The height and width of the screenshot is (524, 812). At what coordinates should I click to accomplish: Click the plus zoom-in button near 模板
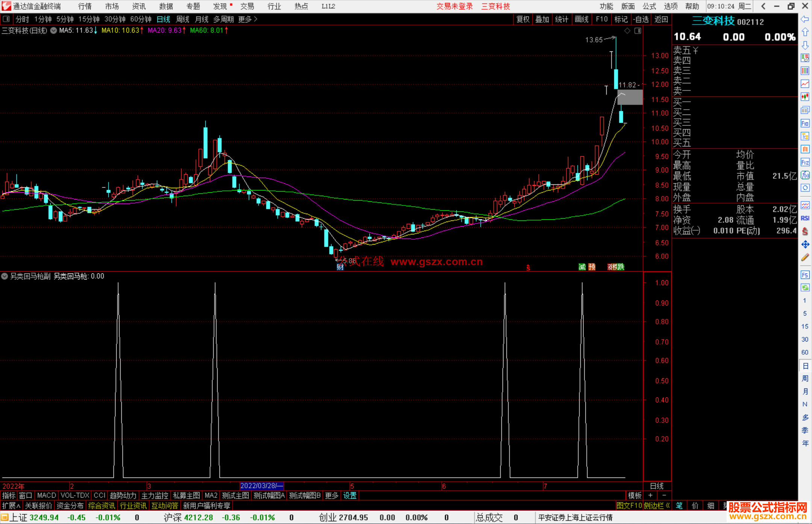pyautogui.click(x=650, y=495)
